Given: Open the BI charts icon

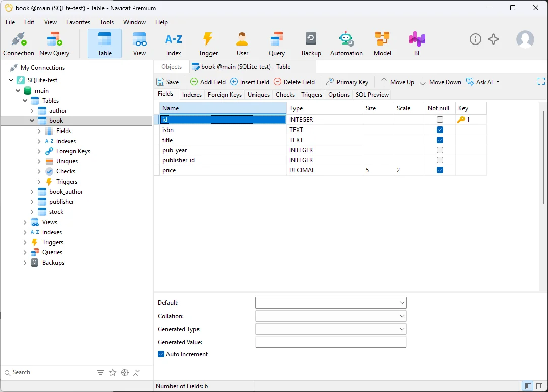Looking at the screenshot, I should tap(416, 44).
